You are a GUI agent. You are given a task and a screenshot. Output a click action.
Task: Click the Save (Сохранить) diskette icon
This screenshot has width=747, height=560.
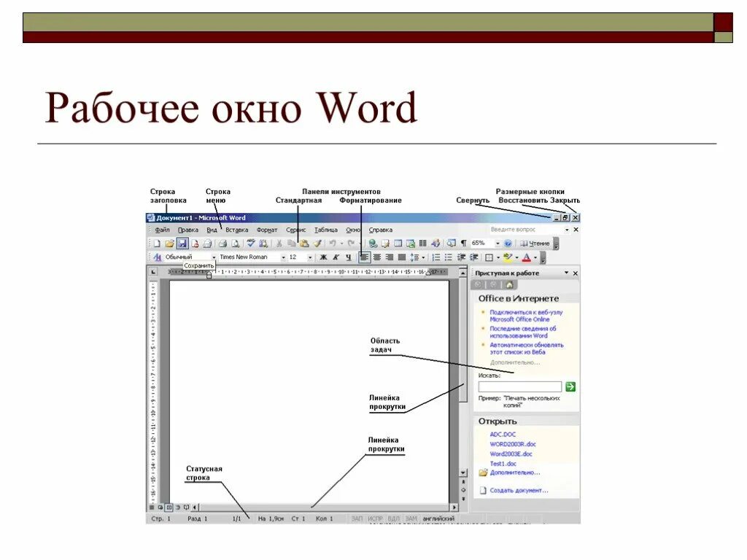[182, 244]
